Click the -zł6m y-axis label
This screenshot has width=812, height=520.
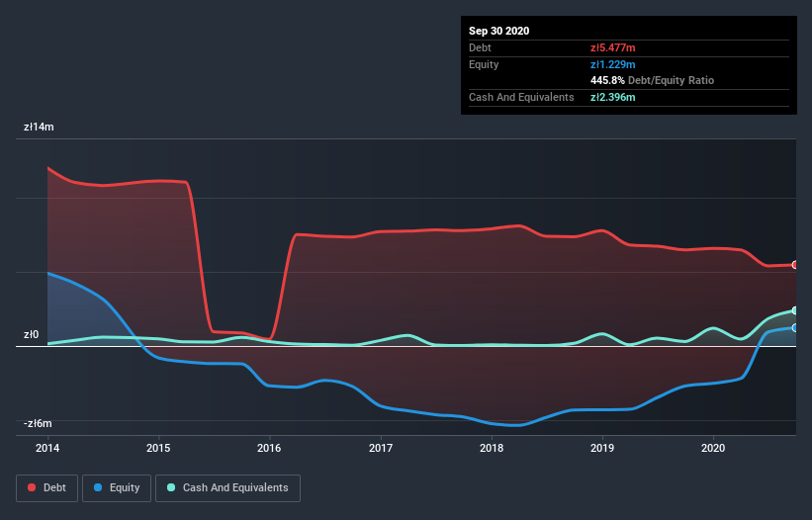coord(38,424)
